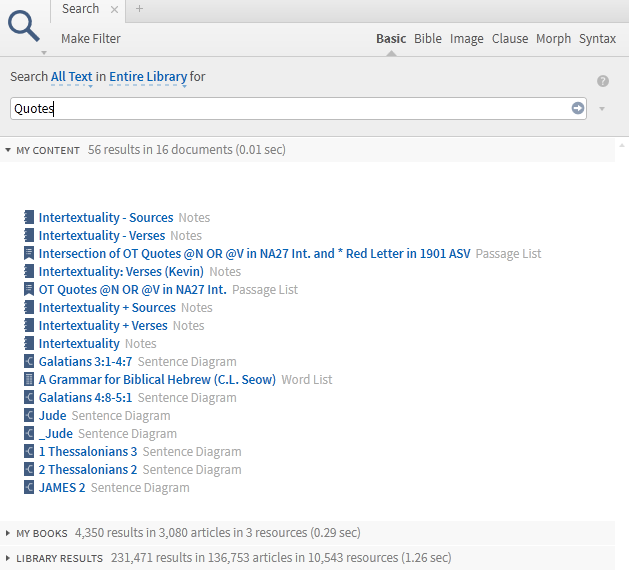Open the _Jude sentence diagram
Viewport: 629px width, 583px height.
tap(56, 434)
